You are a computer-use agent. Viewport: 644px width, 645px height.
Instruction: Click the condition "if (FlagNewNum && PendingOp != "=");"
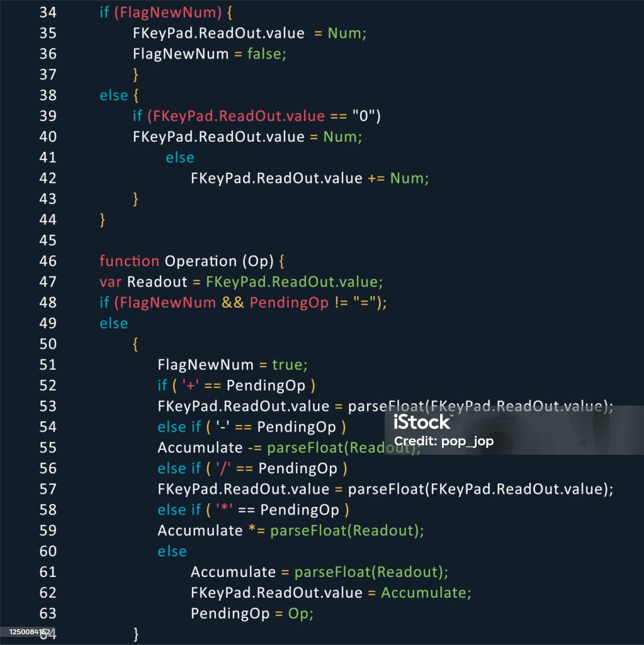243,303
